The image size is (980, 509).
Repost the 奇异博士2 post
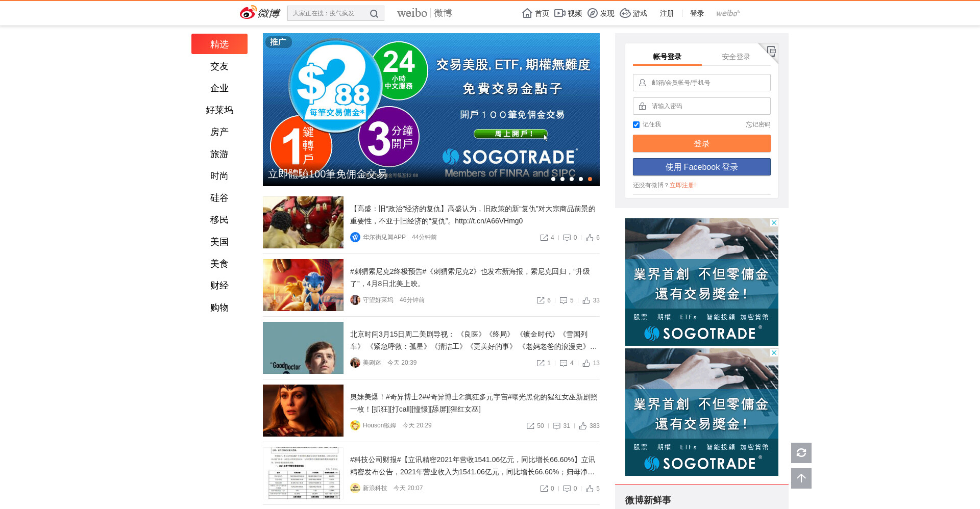coord(530,426)
